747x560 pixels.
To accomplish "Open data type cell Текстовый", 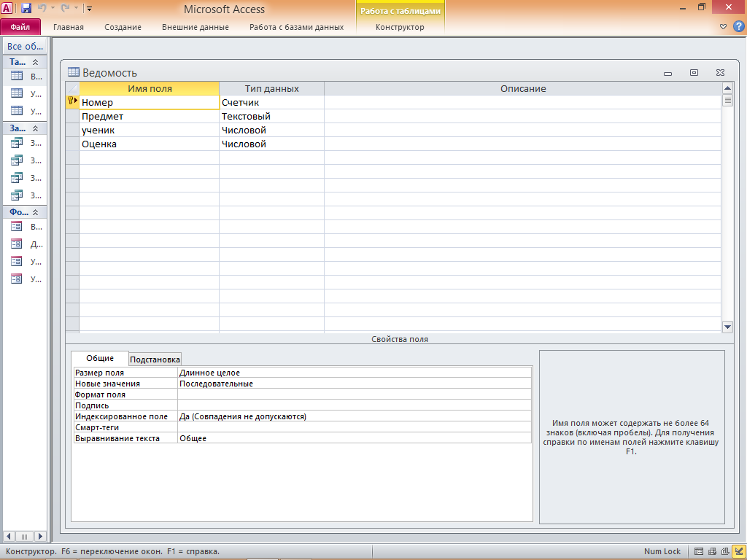I will pyautogui.click(x=271, y=116).
